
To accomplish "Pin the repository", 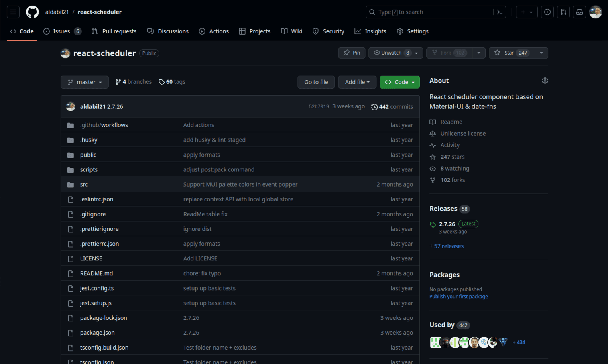I will point(352,53).
